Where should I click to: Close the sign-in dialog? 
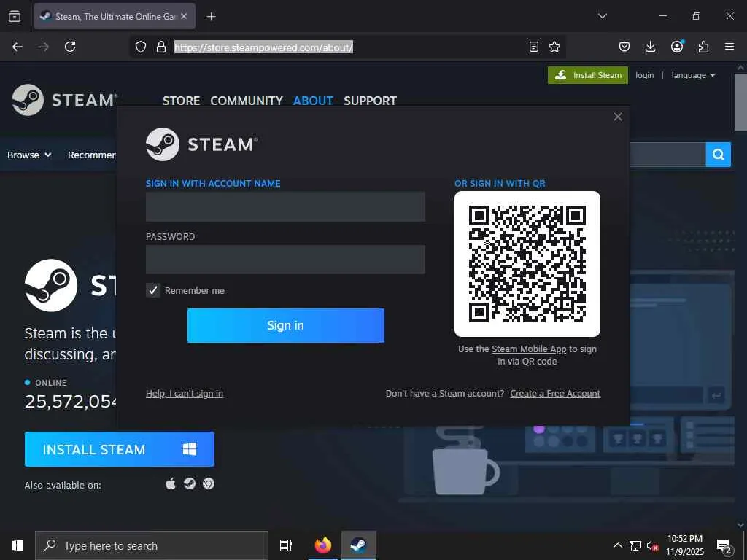click(x=618, y=117)
